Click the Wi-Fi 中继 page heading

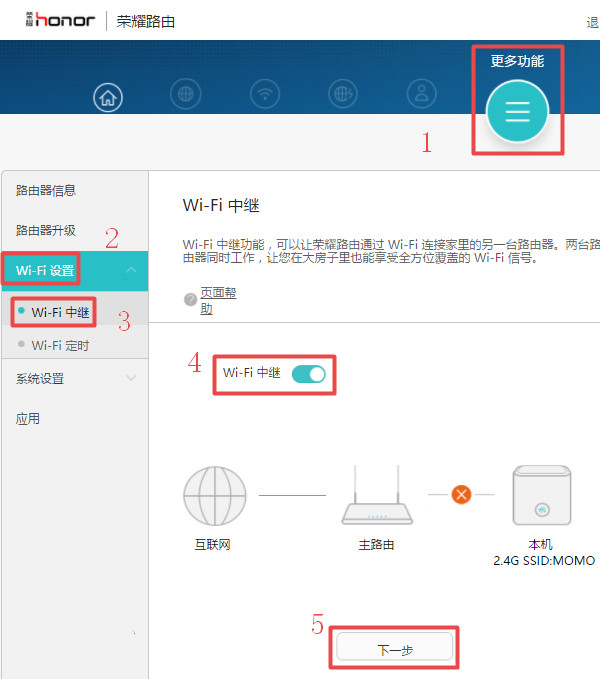point(221,205)
